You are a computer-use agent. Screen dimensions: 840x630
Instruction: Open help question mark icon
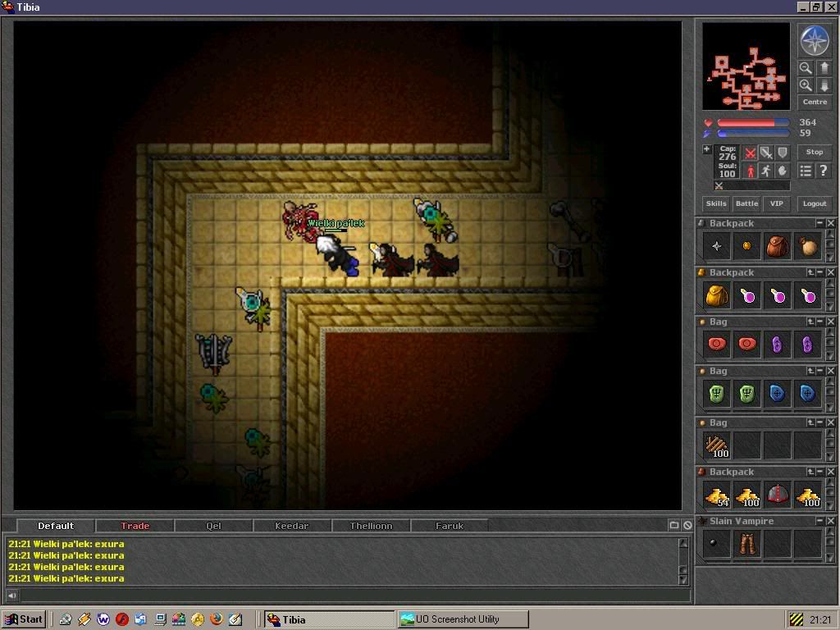click(x=824, y=171)
